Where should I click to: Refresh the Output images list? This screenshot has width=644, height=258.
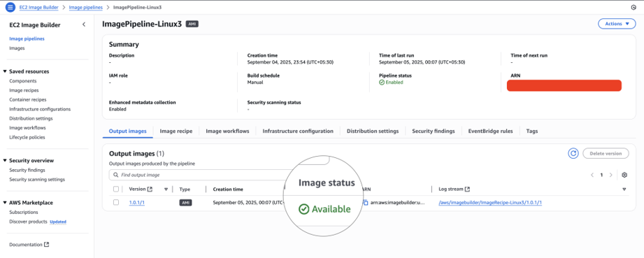573,153
